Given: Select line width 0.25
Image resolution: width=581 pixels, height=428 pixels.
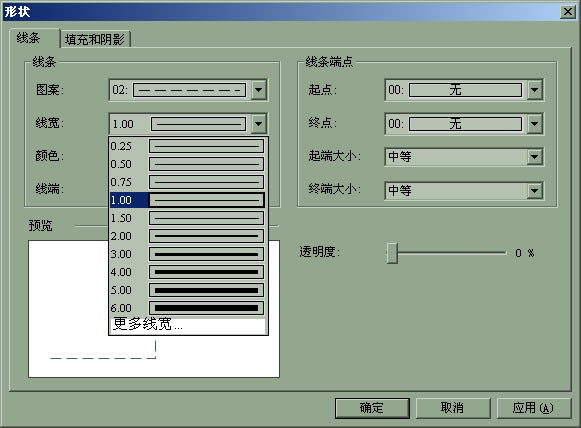Looking at the screenshot, I should click(x=187, y=146).
